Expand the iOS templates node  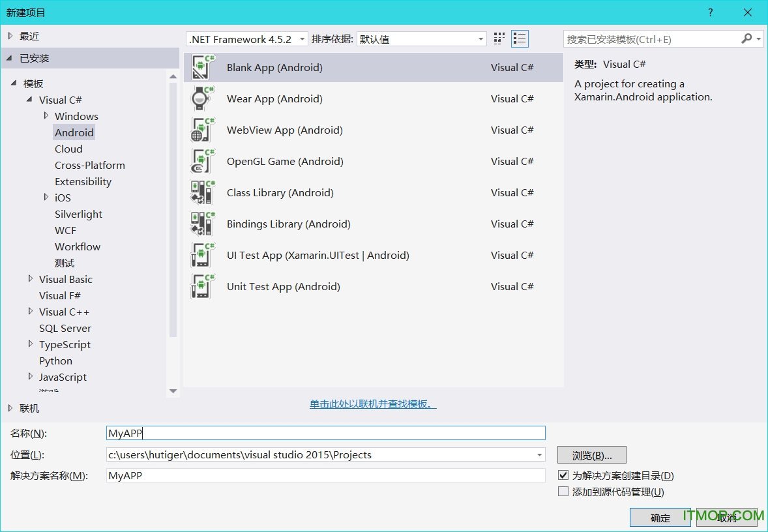[46, 198]
